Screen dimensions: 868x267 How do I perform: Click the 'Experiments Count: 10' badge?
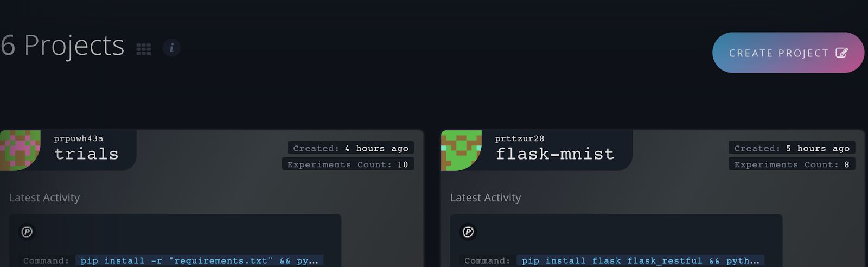[x=348, y=164]
